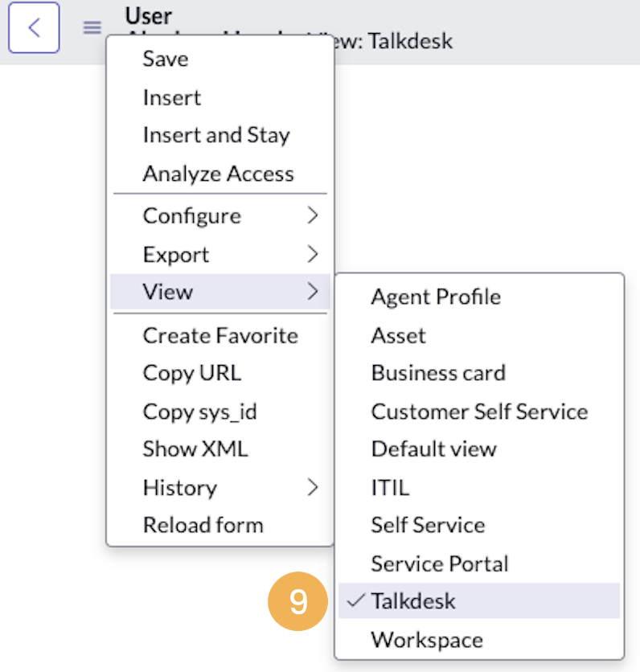Open Analyze Access
Image resolution: width=640 pixels, height=672 pixels.
click(220, 174)
